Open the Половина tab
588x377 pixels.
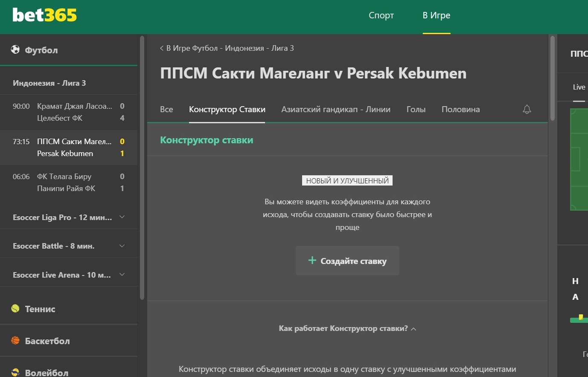[x=460, y=110]
